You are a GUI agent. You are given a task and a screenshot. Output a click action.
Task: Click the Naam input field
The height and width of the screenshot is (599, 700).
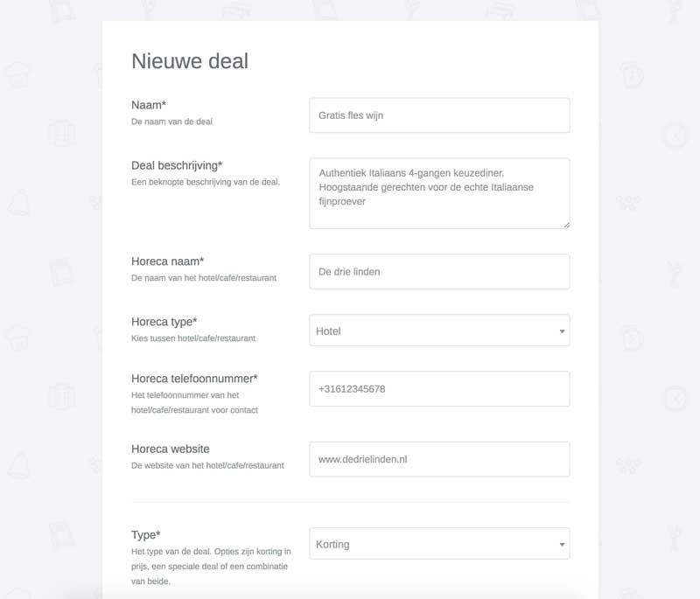point(439,115)
